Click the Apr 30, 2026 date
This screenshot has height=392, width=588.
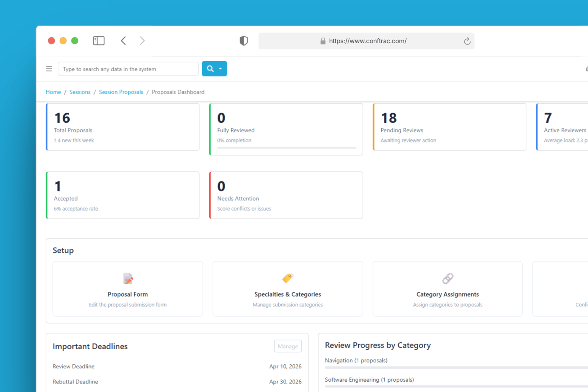pos(286,382)
